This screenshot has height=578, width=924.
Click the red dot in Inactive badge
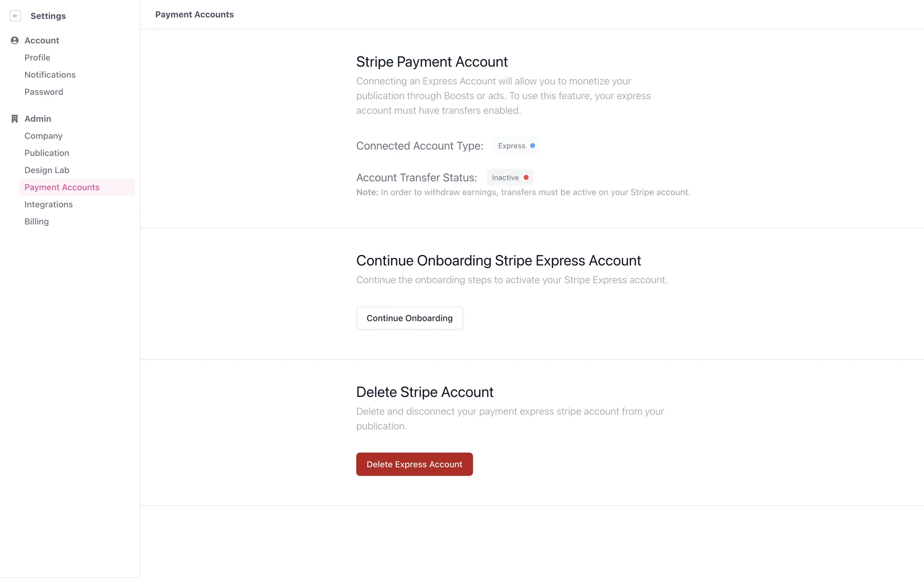coord(526,177)
